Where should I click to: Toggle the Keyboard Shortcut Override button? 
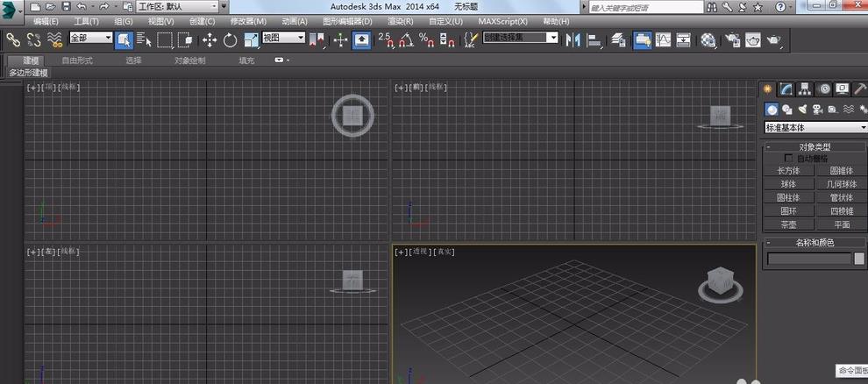pyautogui.click(x=361, y=39)
